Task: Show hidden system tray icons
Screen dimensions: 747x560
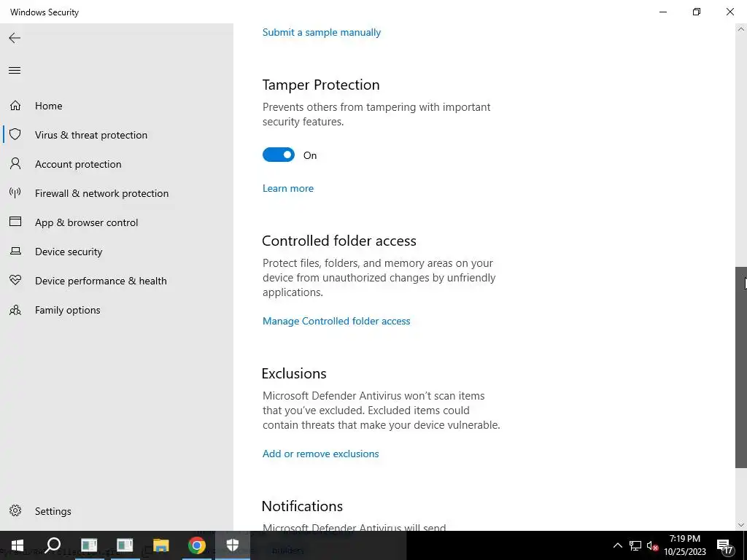Action: pyautogui.click(x=617, y=545)
